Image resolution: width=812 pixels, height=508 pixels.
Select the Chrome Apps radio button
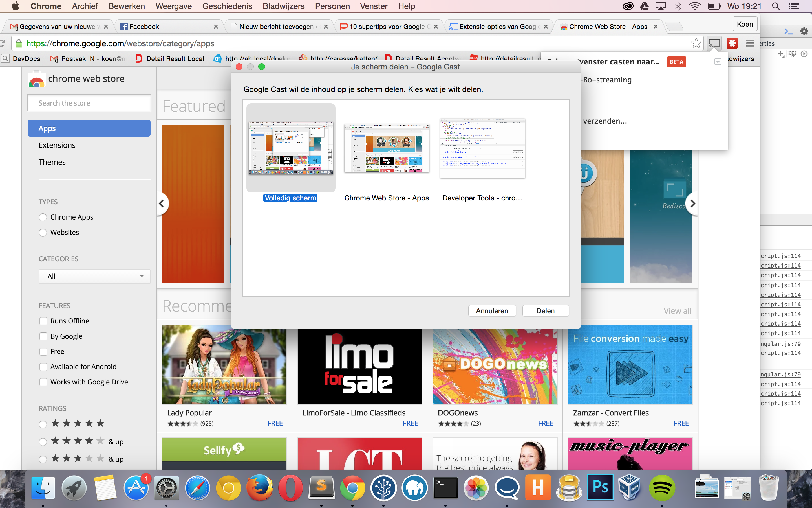pyautogui.click(x=43, y=217)
